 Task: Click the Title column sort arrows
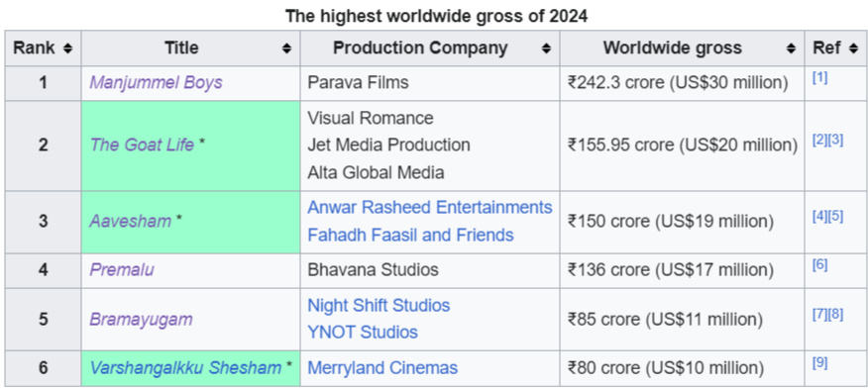(286, 49)
